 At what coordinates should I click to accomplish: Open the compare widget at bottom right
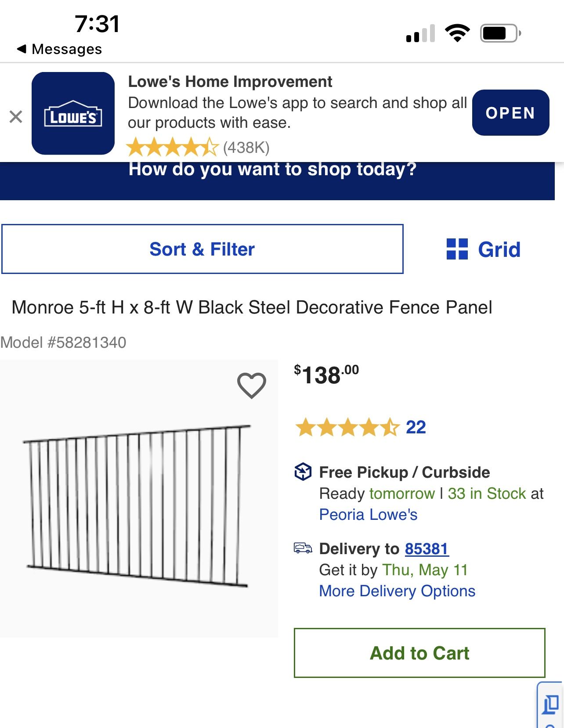(550, 705)
